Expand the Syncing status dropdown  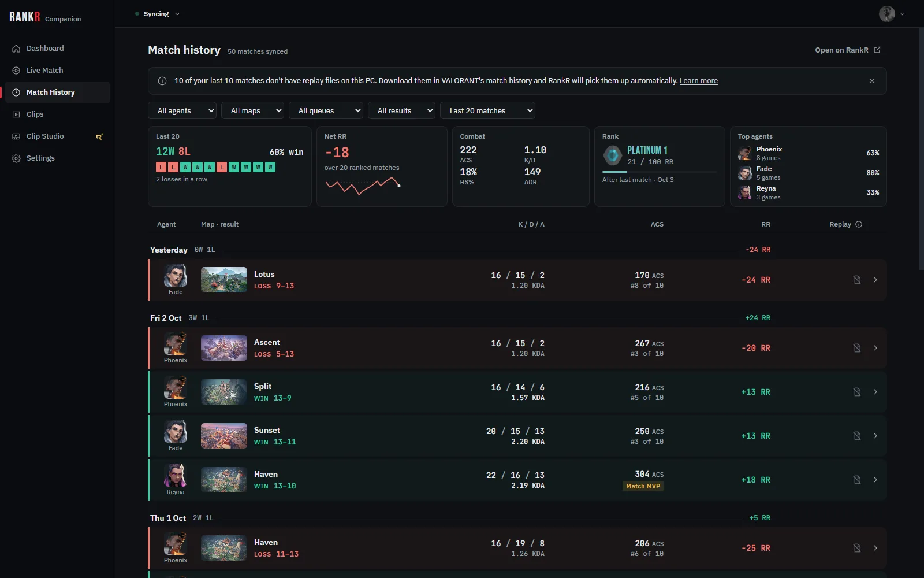157,14
